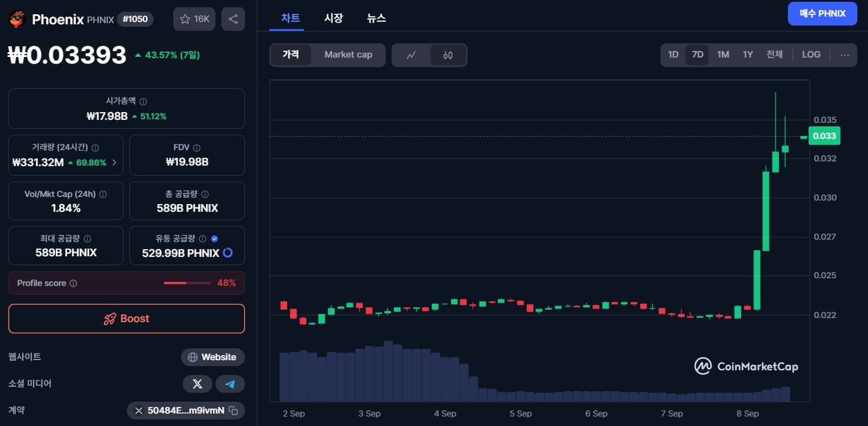The width and height of the screenshot is (868, 426).
Task: Copy the contract address with copy icon
Action: click(x=233, y=411)
